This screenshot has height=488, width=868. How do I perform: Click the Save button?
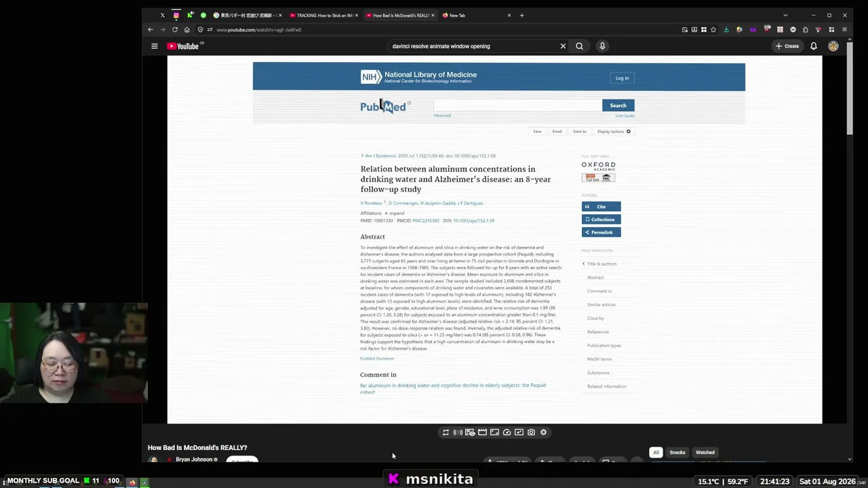tap(537, 131)
